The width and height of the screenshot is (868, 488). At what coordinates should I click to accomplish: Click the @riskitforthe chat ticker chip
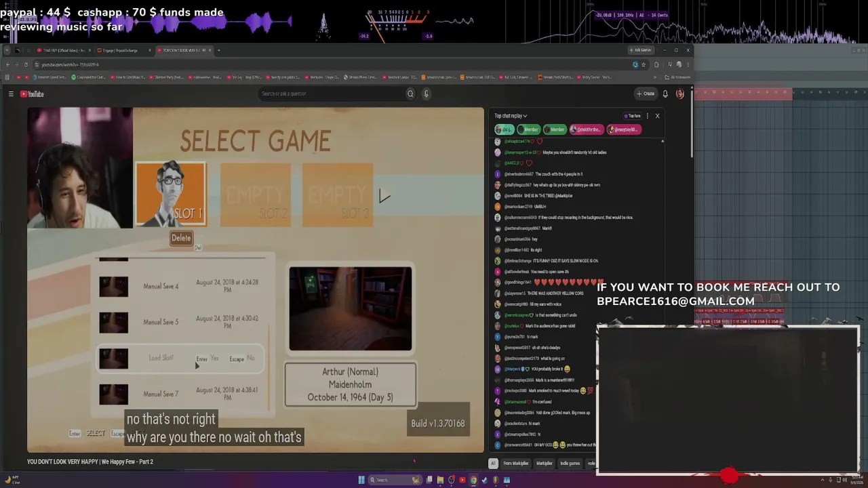[587, 129]
